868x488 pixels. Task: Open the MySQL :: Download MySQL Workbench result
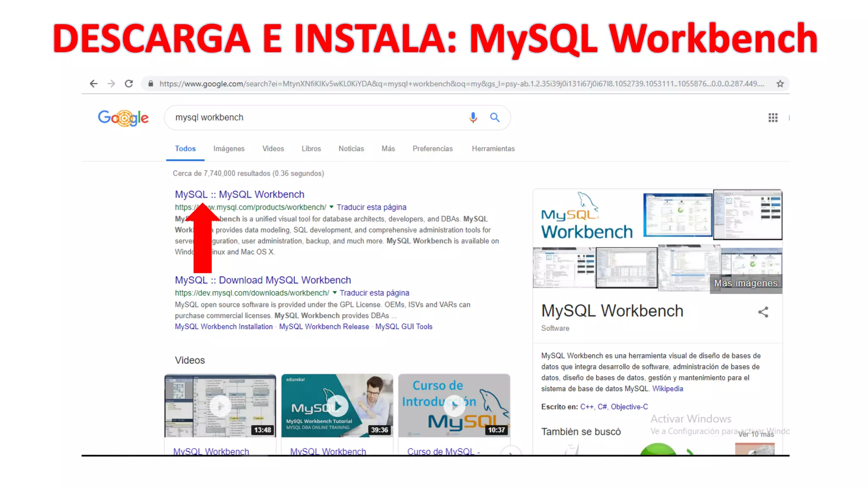(x=263, y=280)
